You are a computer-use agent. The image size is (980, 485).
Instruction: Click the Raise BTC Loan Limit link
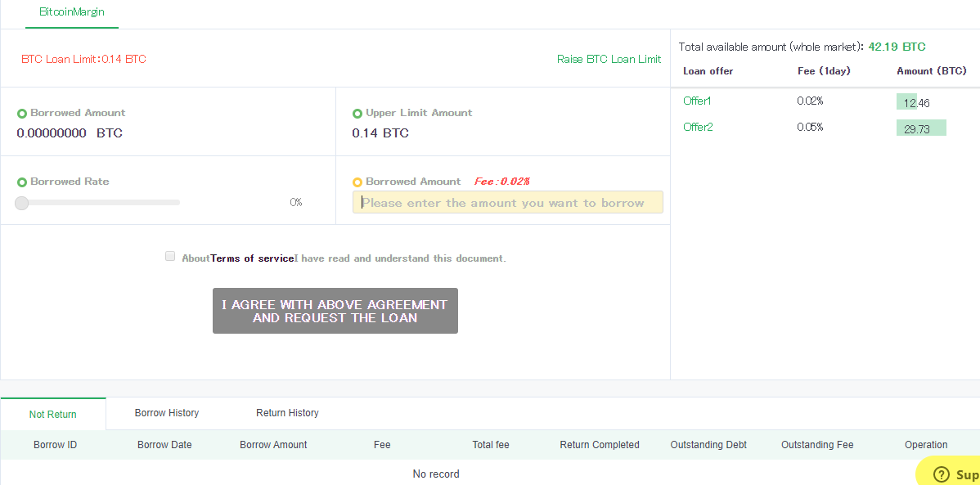pyautogui.click(x=609, y=60)
